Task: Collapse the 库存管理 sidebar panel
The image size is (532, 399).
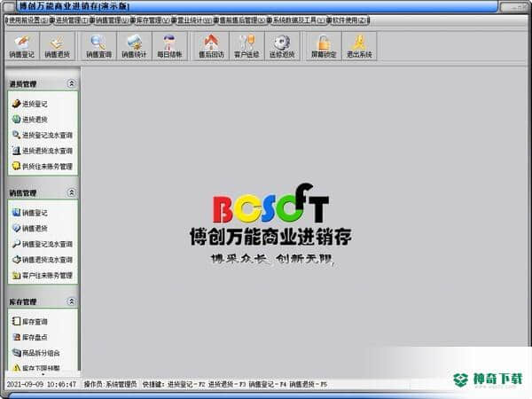Action: click(71, 301)
